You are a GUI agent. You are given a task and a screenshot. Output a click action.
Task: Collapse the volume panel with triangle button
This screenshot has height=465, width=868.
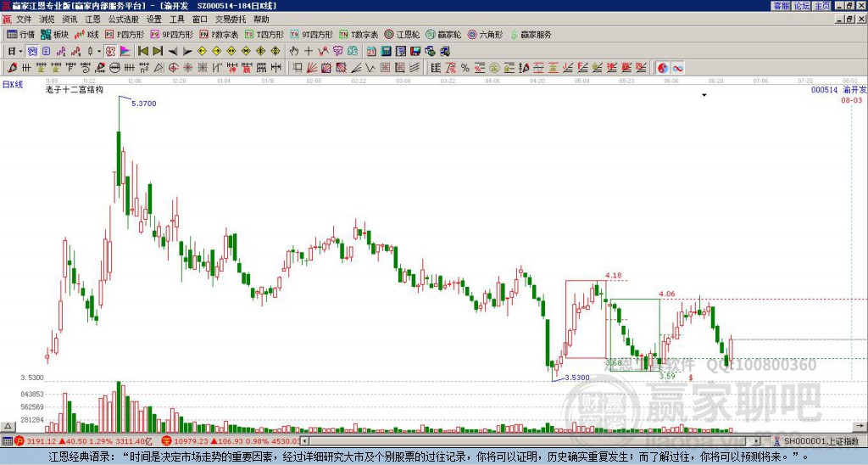pos(8,426)
